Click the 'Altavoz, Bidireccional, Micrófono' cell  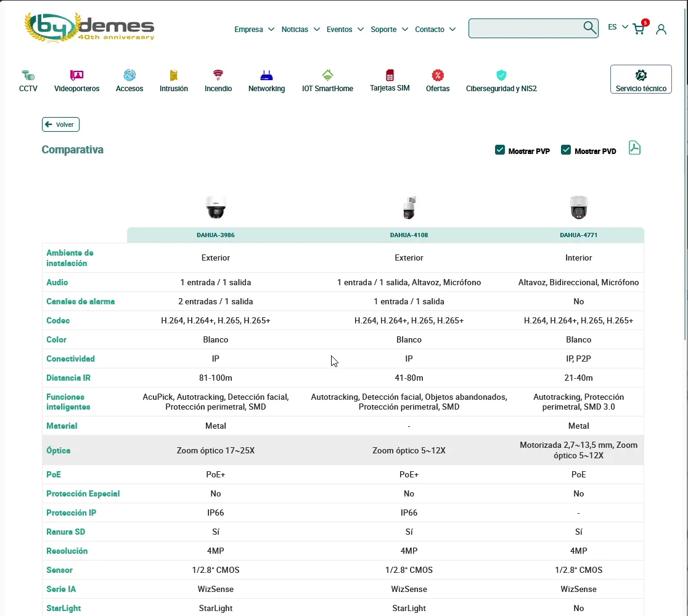click(578, 282)
